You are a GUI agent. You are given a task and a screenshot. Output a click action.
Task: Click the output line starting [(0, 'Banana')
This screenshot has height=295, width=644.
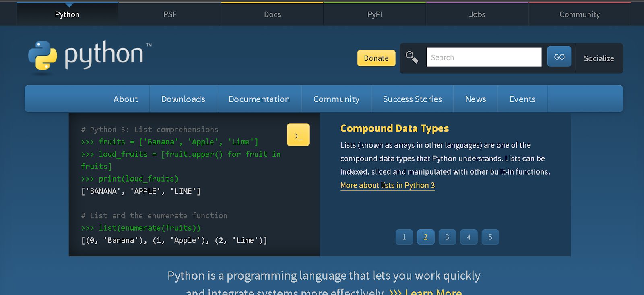click(x=174, y=240)
